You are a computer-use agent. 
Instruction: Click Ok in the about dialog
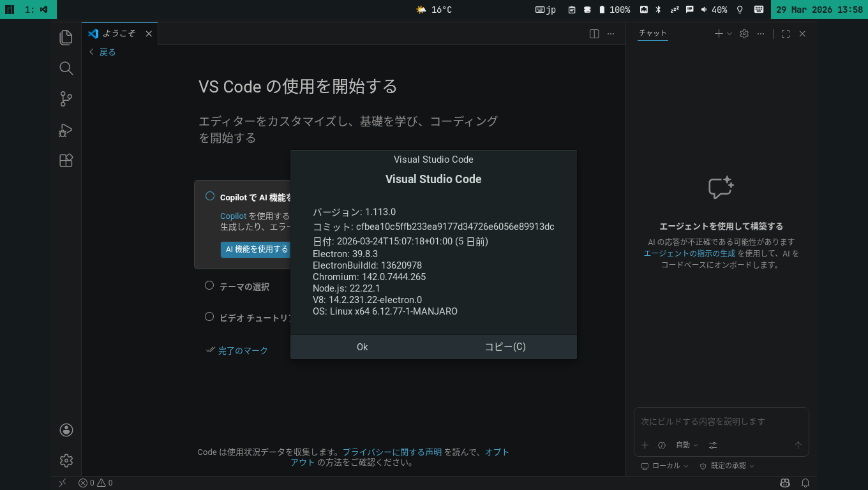click(x=362, y=347)
